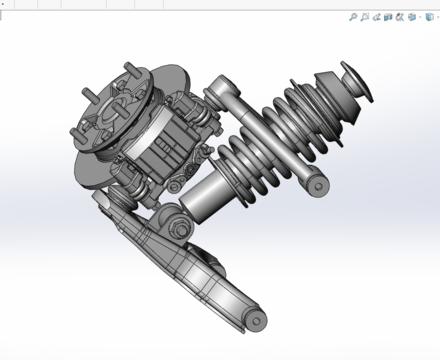Toggle the Section View tool
Viewport: 440px width, 360px height.
point(388,17)
